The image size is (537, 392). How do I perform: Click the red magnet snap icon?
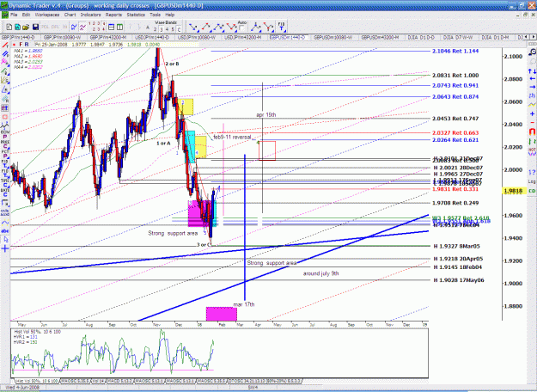pos(532,132)
